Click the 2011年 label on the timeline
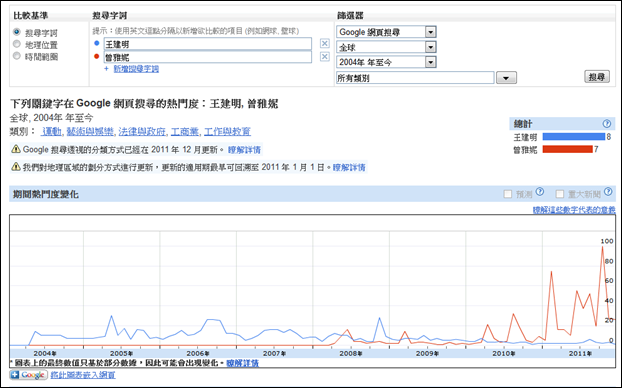 (580, 353)
